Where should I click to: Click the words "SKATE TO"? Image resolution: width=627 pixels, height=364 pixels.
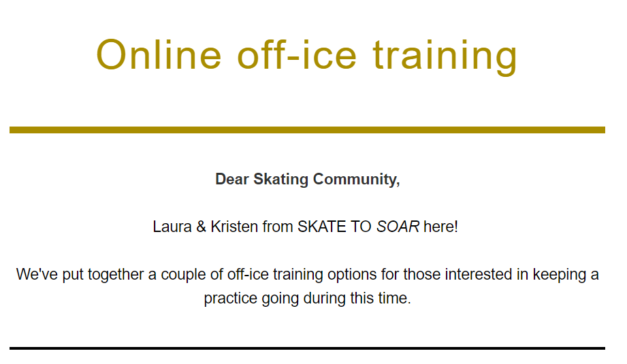point(335,227)
